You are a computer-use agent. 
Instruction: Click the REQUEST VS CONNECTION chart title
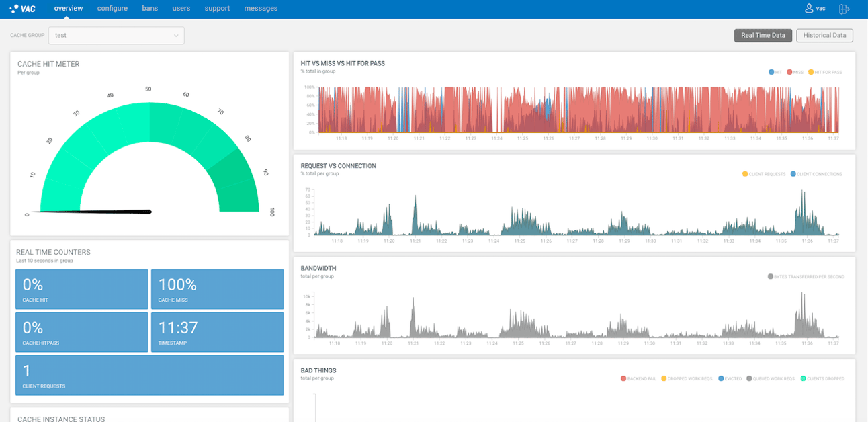coord(339,165)
